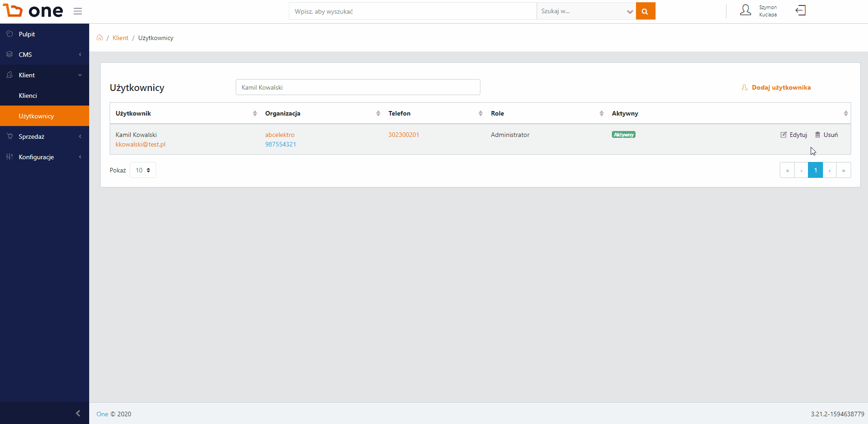Click the Klient person icon in sidebar

pos(10,75)
